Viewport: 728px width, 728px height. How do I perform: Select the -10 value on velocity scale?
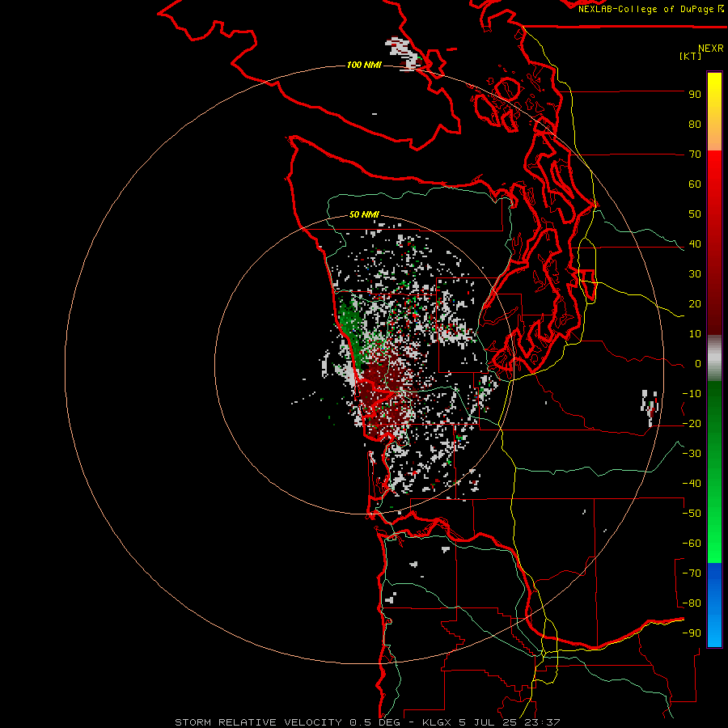(x=692, y=394)
